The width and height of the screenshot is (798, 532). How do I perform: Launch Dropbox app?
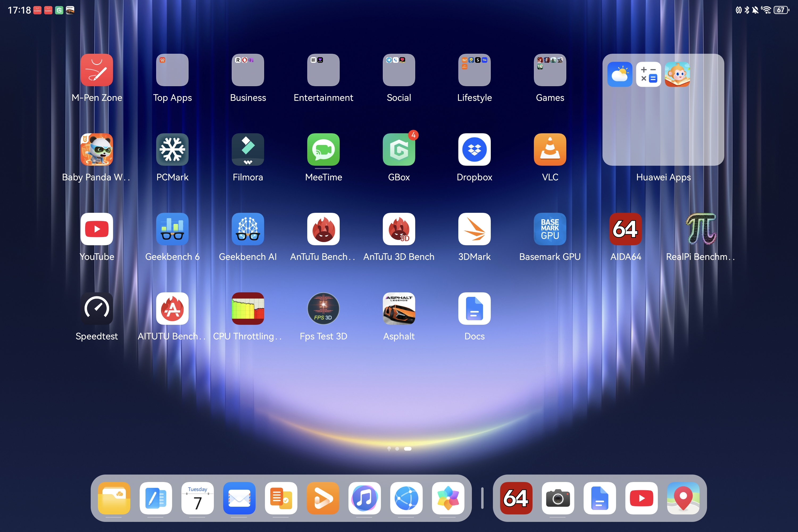point(475,149)
